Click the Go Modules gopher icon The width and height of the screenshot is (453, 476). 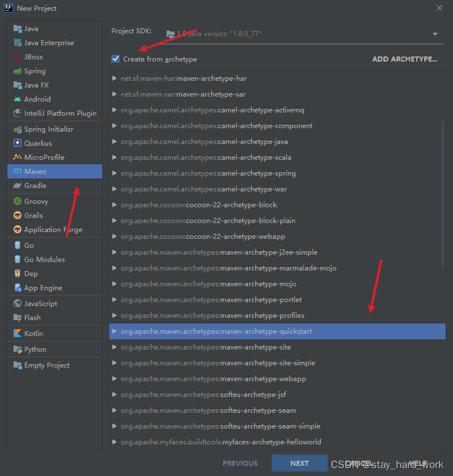pos(18,260)
